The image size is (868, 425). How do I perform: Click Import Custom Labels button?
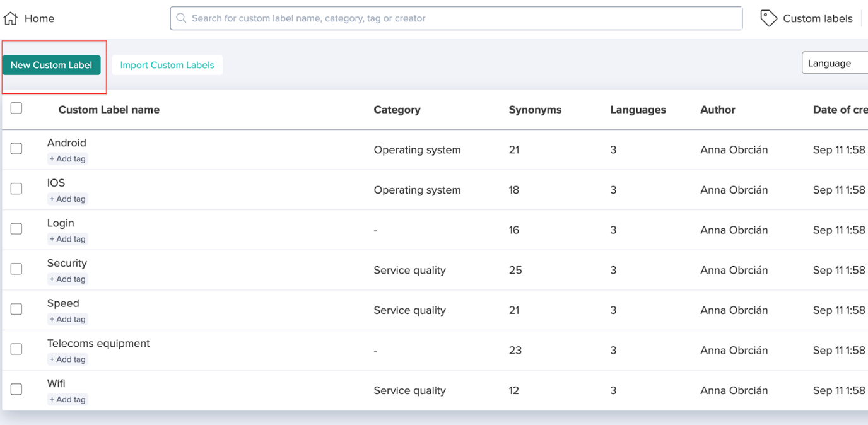coord(167,65)
